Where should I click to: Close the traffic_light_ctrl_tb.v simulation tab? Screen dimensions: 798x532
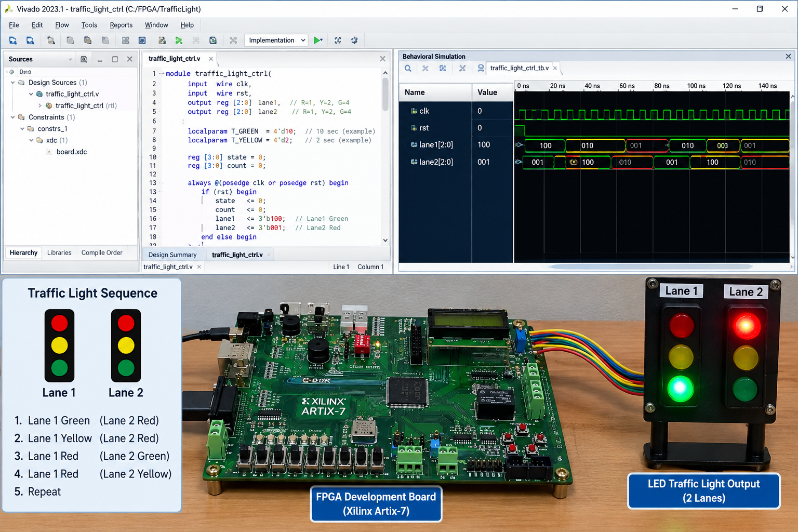pyautogui.click(x=555, y=68)
